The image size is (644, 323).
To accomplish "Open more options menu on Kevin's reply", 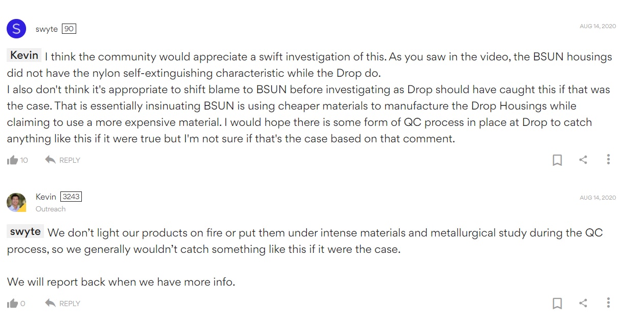I will [608, 303].
